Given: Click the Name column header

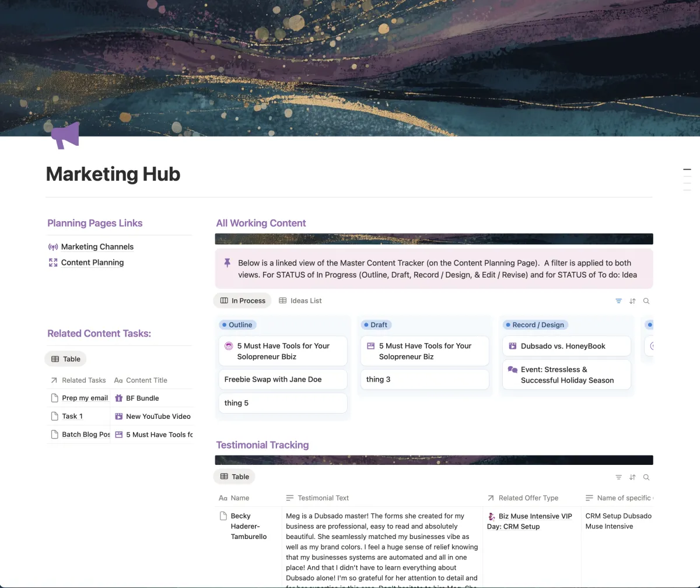Looking at the screenshot, I should (x=234, y=498).
